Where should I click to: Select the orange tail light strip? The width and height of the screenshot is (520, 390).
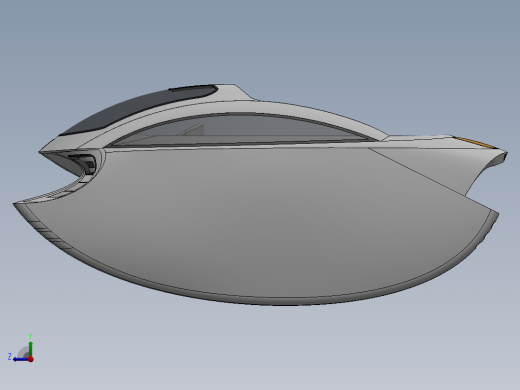pos(474,142)
